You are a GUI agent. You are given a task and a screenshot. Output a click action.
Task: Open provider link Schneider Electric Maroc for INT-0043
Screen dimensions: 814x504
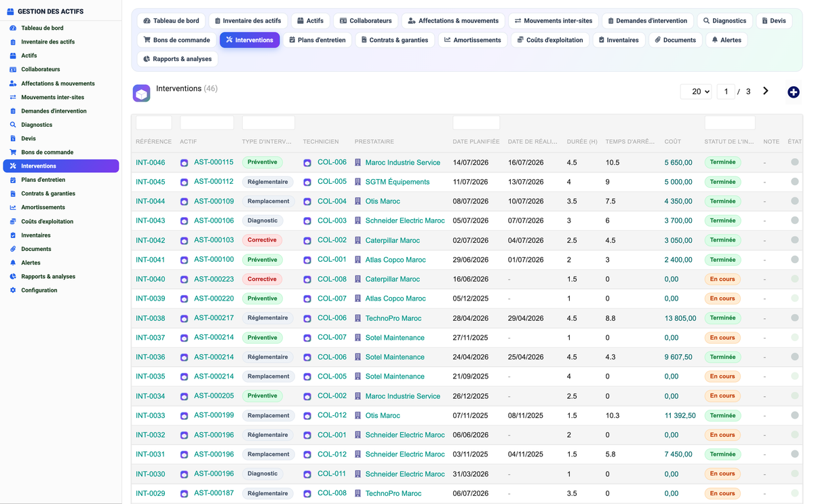pyautogui.click(x=405, y=221)
